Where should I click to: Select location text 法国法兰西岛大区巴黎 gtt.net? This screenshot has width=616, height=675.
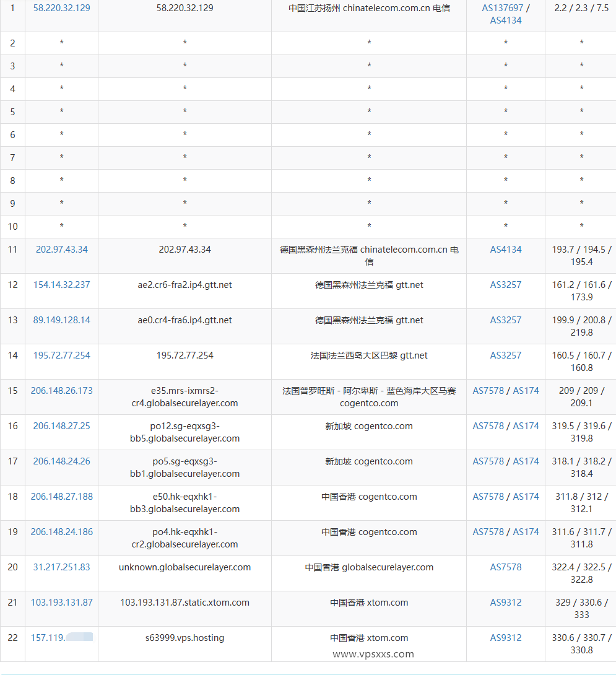coord(369,355)
